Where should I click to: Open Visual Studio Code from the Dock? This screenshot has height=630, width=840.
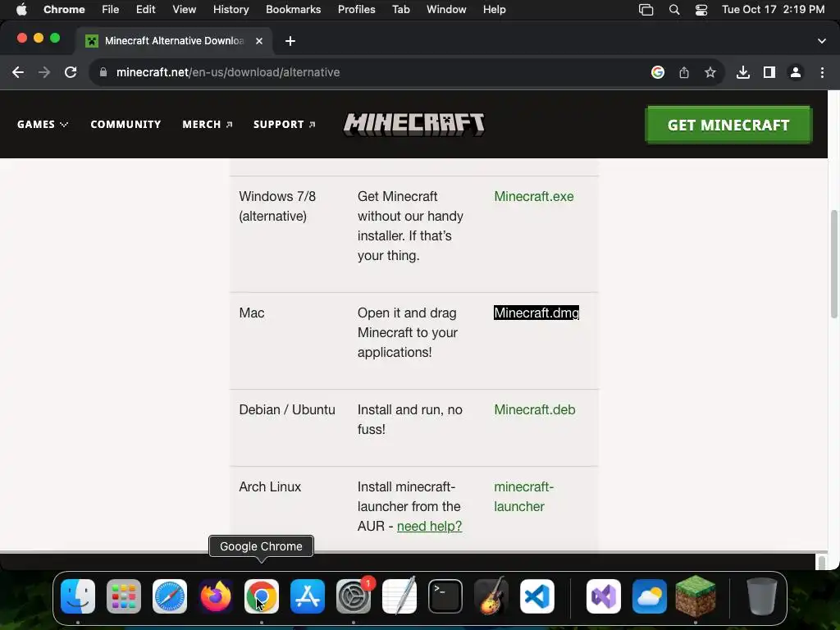pyautogui.click(x=536, y=596)
